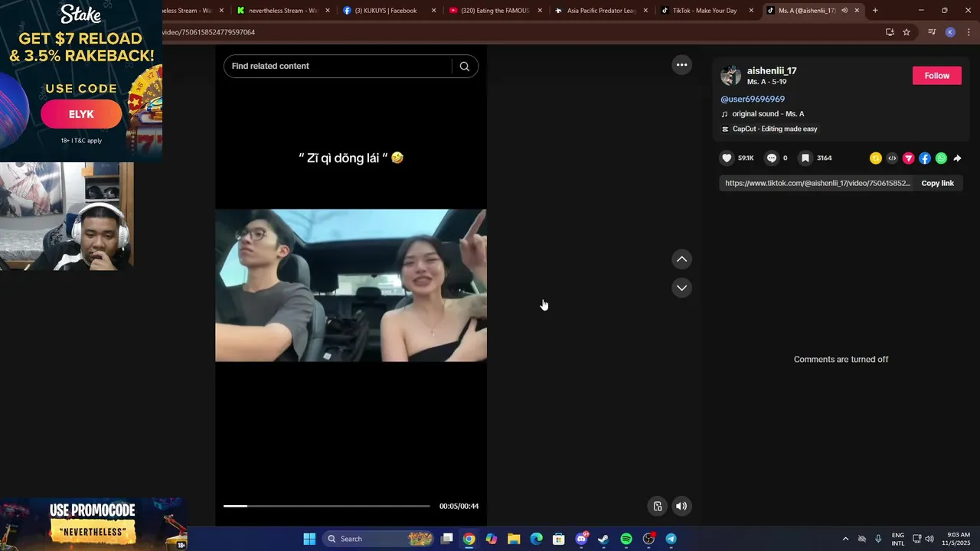Like the video with the heart icon
This screenshot has width=980, height=551.
tap(727, 158)
